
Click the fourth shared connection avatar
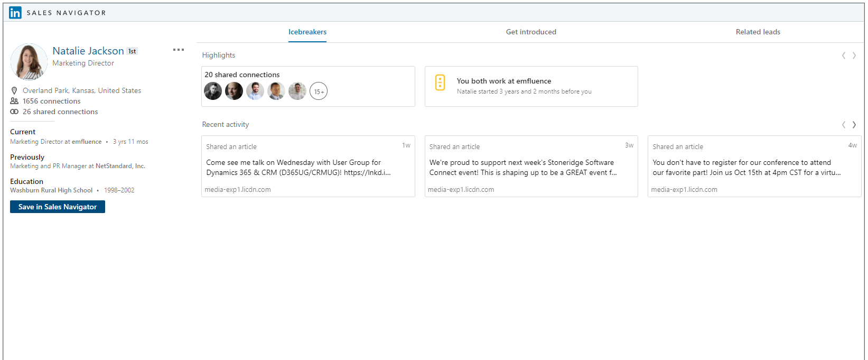[276, 91]
